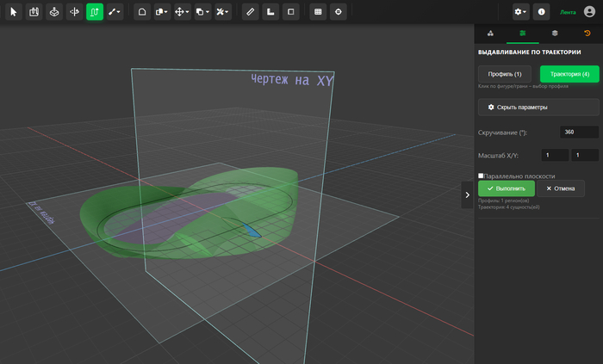Open the Лента link
The width and height of the screenshot is (603, 364).
point(568,12)
